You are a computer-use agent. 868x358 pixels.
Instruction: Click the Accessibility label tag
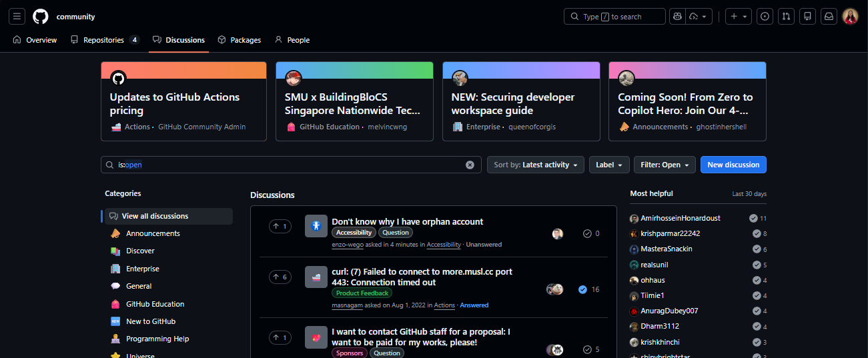354,233
